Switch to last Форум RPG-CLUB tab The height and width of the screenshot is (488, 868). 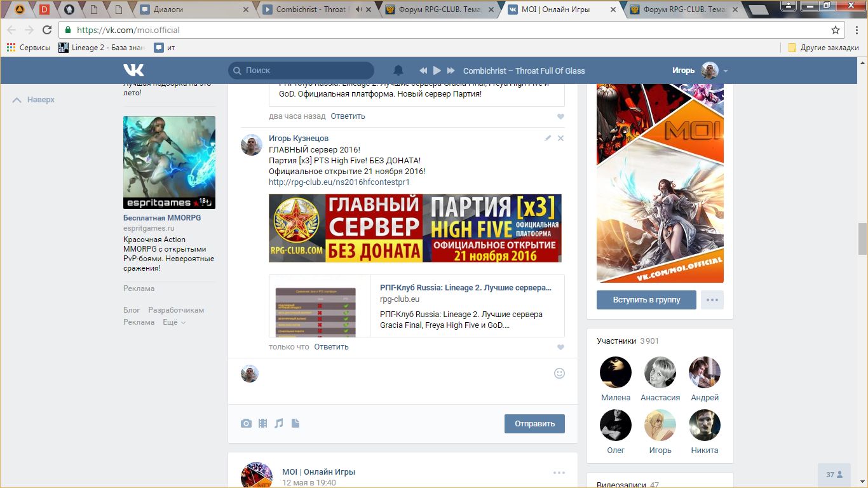click(683, 10)
